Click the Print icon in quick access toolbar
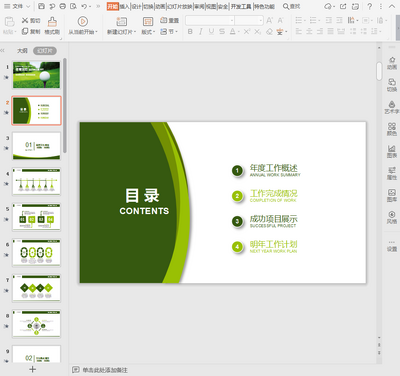This screenshot has width=400, height=376. point(62,6)
